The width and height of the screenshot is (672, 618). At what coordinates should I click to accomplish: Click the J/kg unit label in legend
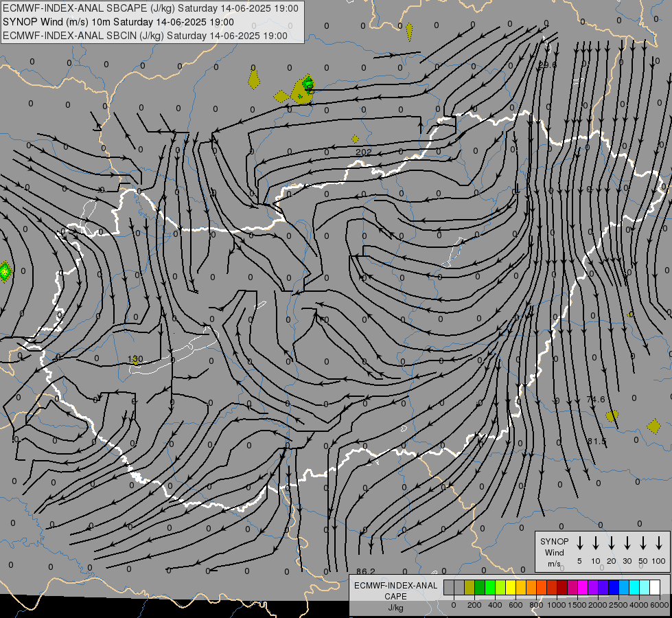tap(395, 607)
